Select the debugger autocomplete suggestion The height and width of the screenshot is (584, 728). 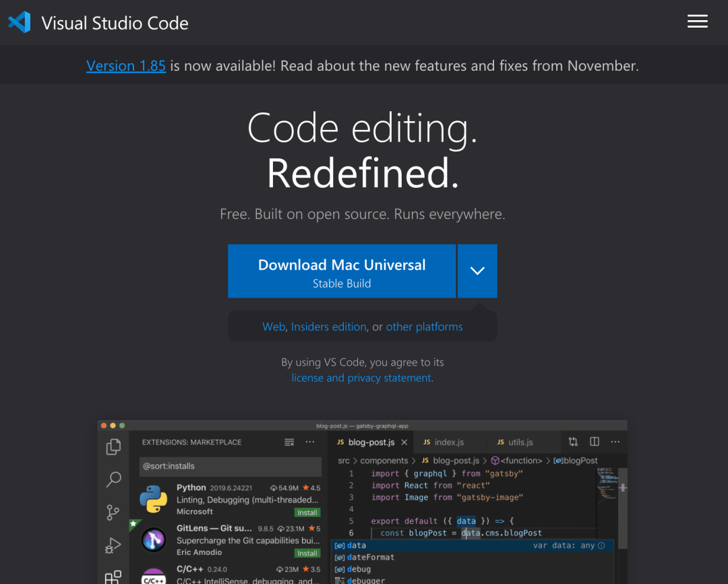tap(472, 580)
